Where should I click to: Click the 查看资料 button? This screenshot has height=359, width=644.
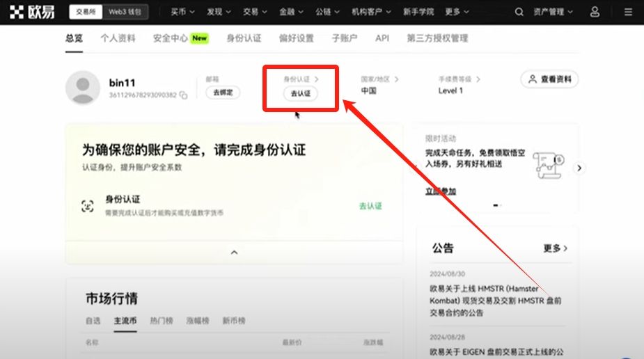pyautogui.click(x=549, y=79)
